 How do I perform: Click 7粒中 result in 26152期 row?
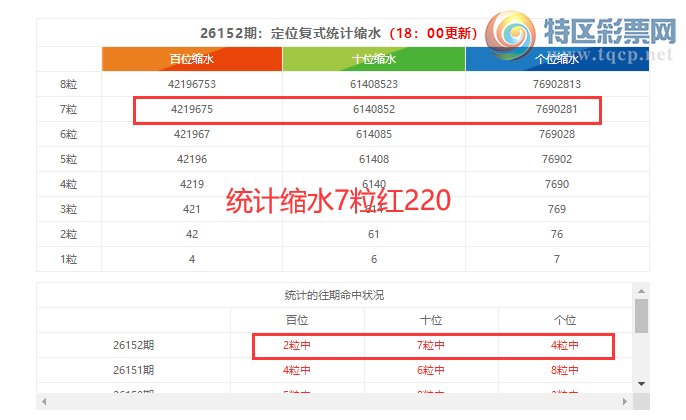[431, 345]
